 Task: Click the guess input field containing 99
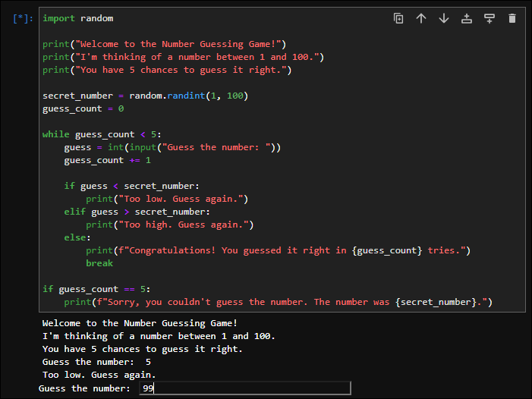(x=245, y=388)
